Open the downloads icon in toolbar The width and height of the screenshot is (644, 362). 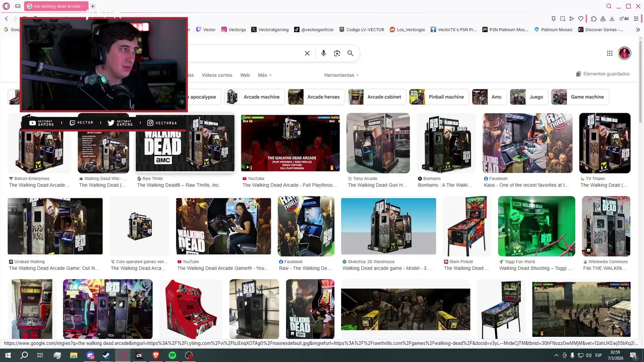pyautogui.click(x=612, y=19)
